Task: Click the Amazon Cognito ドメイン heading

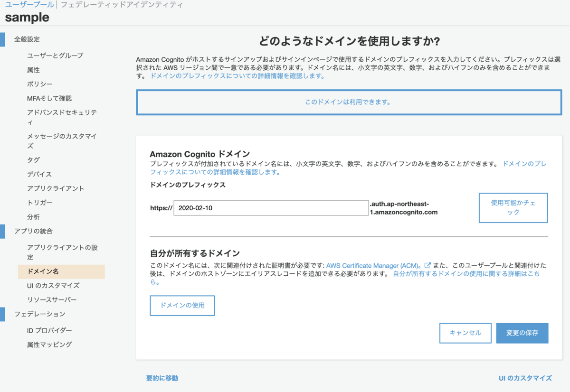Action: 199,154
